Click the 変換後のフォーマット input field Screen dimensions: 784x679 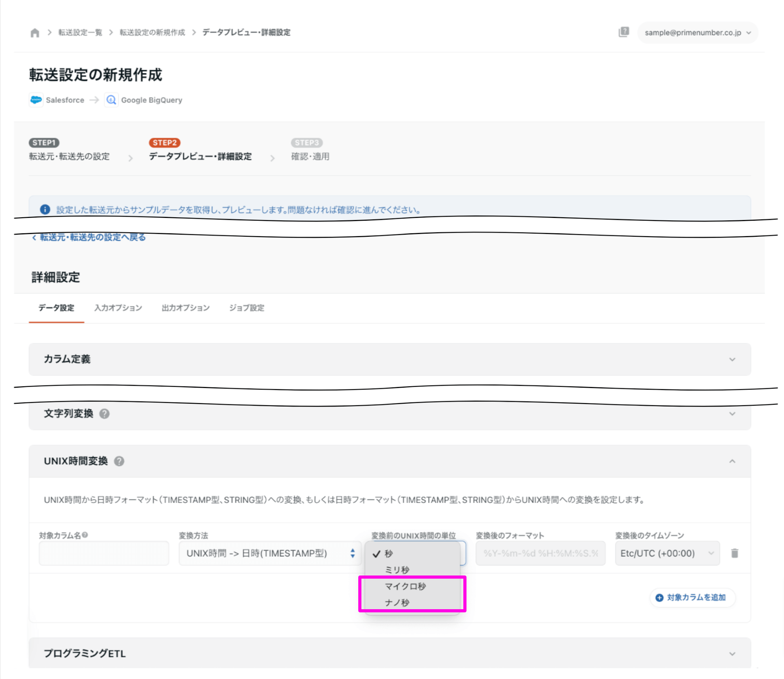[x=541, y=553]
